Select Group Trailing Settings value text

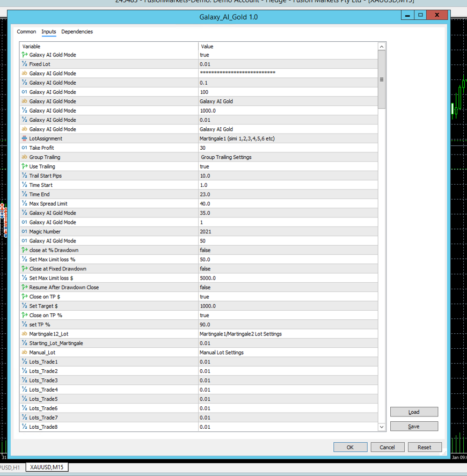pos(226,157)
